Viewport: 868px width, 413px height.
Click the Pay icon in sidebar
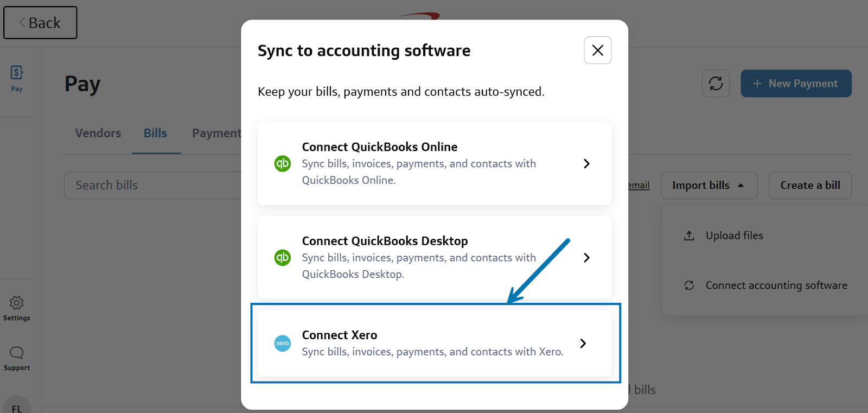pyautogui.click(x=17, y=73)
